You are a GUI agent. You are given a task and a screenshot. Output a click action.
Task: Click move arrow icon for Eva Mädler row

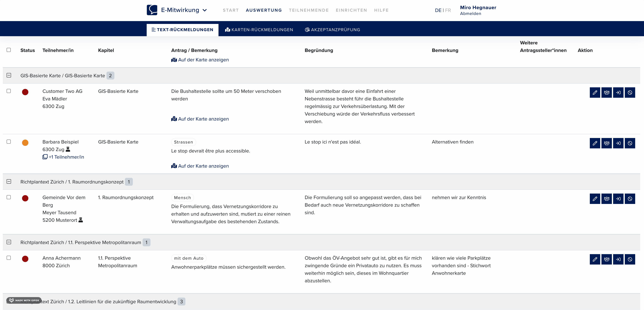(x=618, y=92)
